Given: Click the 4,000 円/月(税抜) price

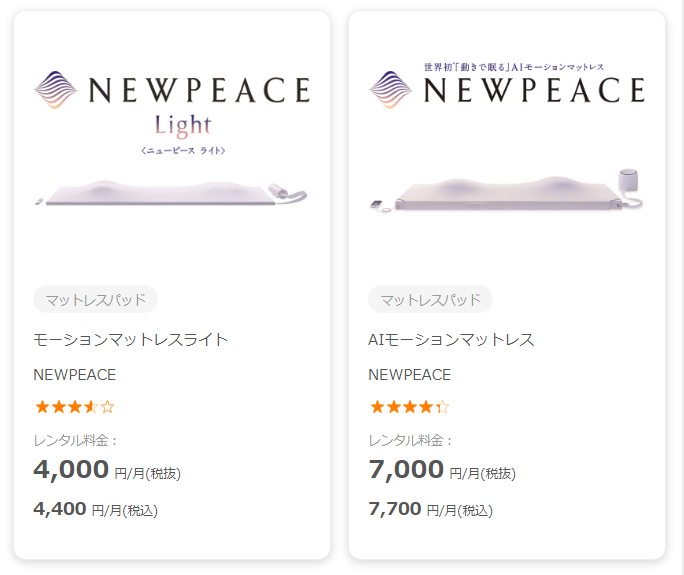Looking at the screenshot, I should [x=107, y=470].
